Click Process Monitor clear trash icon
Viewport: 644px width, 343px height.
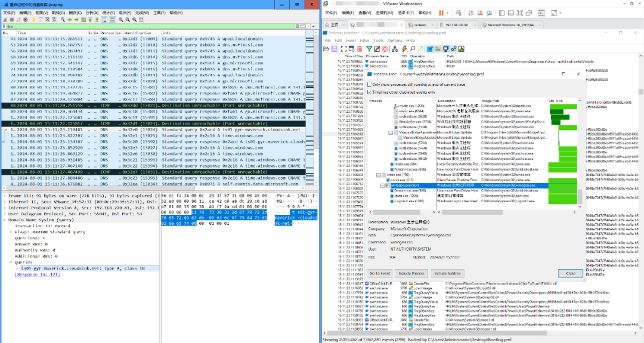click(360, 49)
